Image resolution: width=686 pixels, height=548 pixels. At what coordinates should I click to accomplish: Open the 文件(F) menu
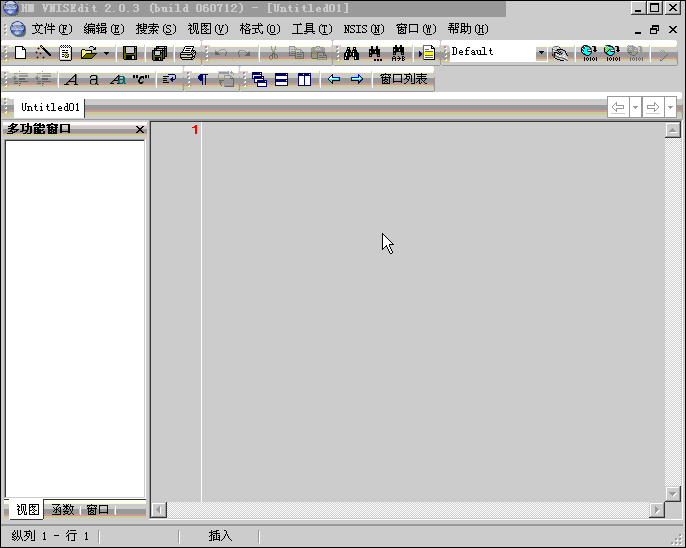tap(52, 29)
